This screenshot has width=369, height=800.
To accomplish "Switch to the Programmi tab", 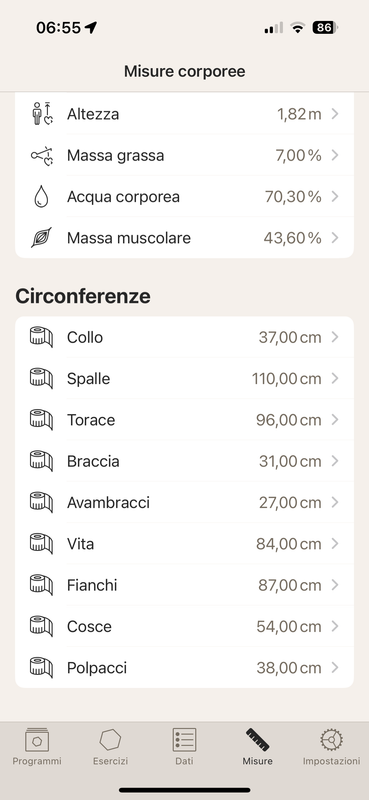I will (37, 747).
